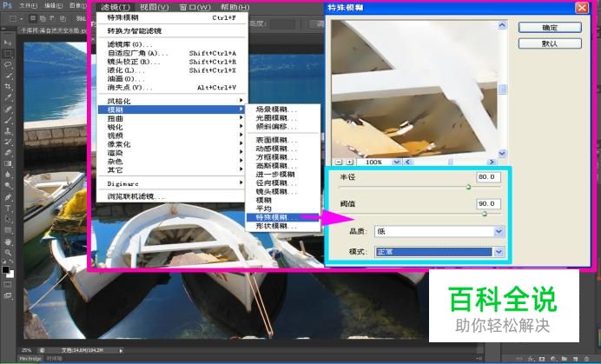This screenshot has height=364, width=601.
Task: Select the Hand tool
Action: pyautogui.click(x=8, y=242)
